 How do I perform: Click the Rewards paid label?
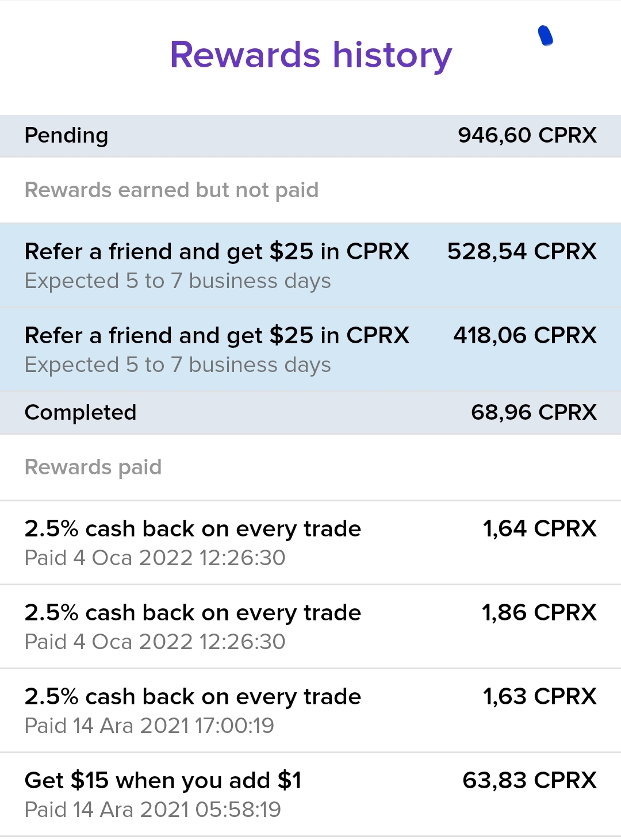tap(93, 467)
